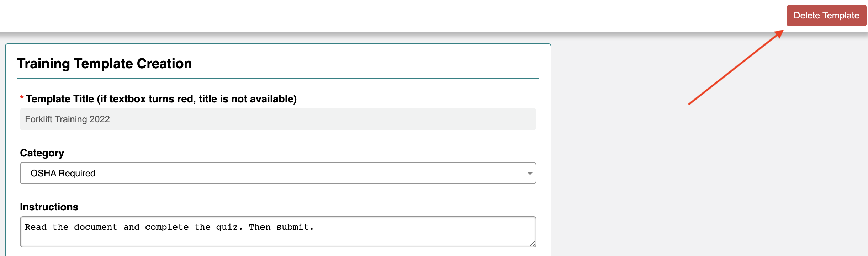Click the red required-field asterisk
This screenshot has width=868, height=256.
point(22,97)
